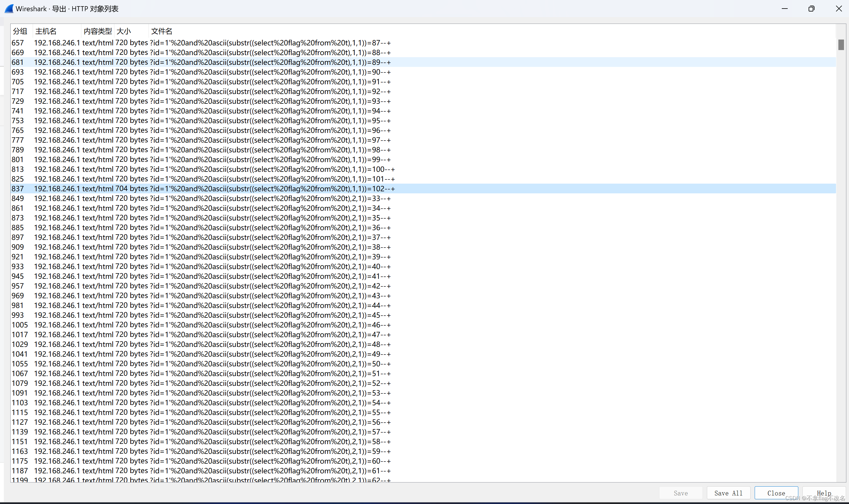Sort by the 分组 column header
The image size is (849, 504).
(22, 31)
